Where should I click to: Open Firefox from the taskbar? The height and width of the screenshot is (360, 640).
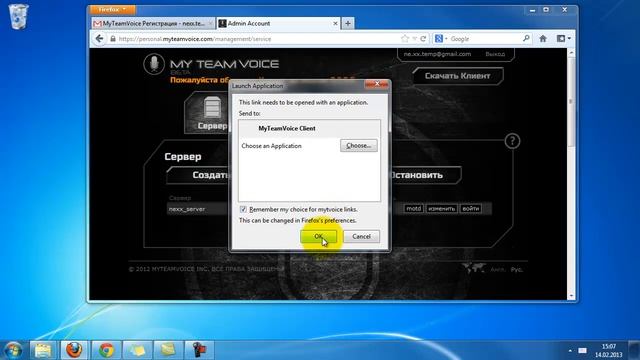coord(74,350)
